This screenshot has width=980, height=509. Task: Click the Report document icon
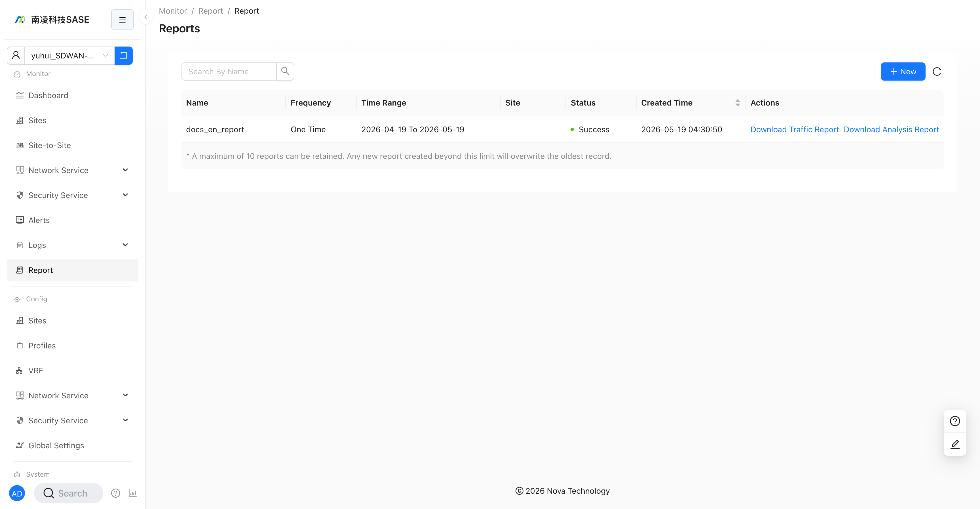click(20, 270)
